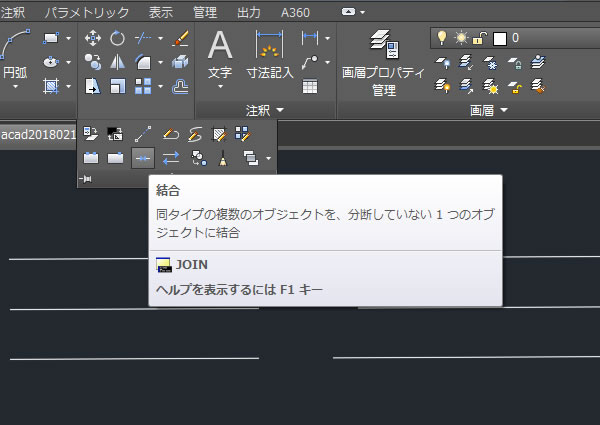Click the layer Off icon

[x=442, y=62]
